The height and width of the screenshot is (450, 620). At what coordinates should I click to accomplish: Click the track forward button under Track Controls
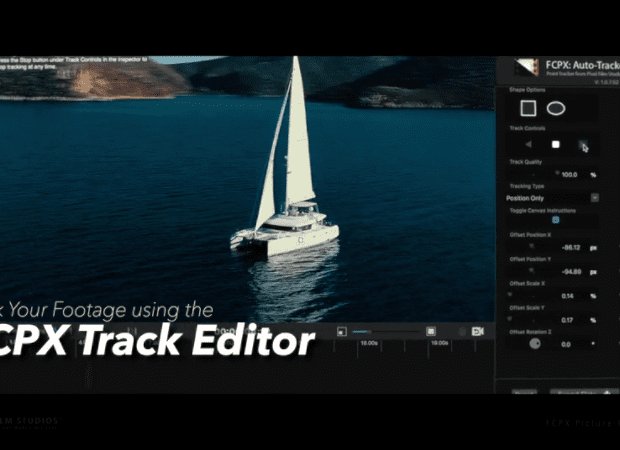click(583, 145)
